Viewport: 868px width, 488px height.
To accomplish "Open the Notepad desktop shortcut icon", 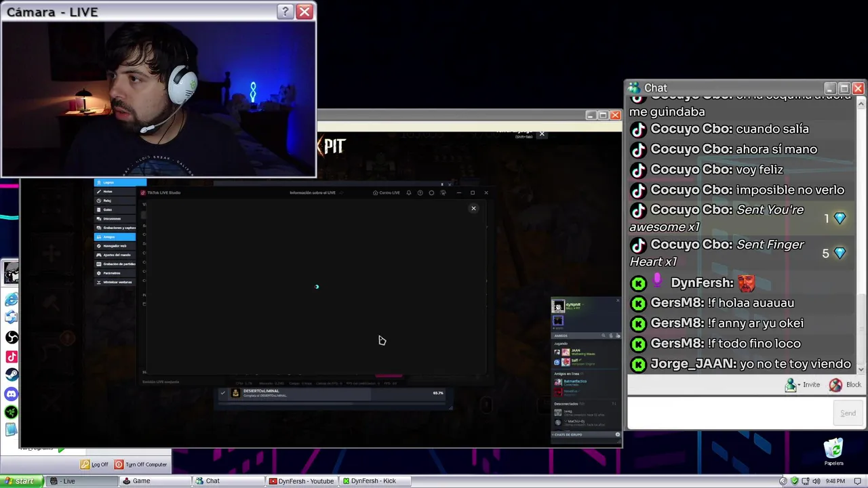I will 12,430.
